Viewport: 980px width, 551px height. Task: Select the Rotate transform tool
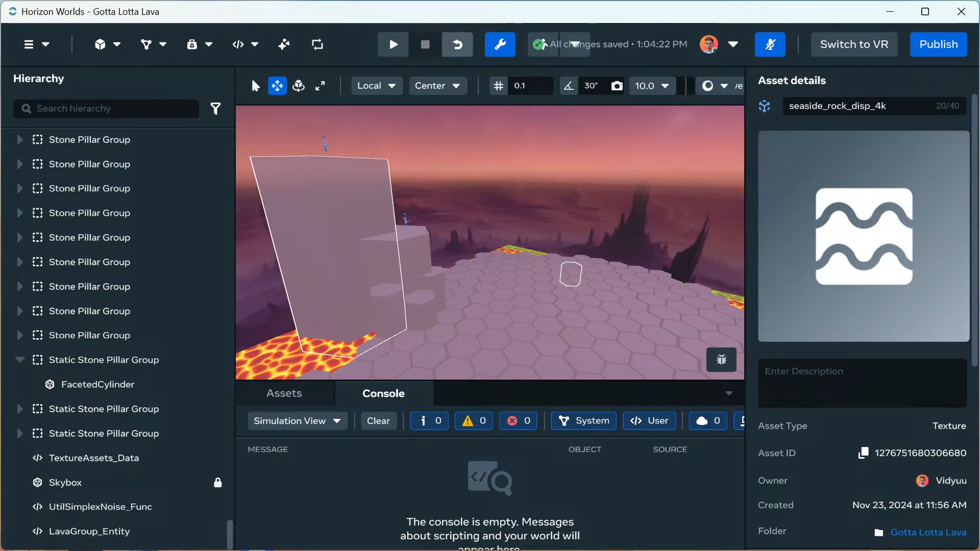pyautogui.click(x=299, y=86)
